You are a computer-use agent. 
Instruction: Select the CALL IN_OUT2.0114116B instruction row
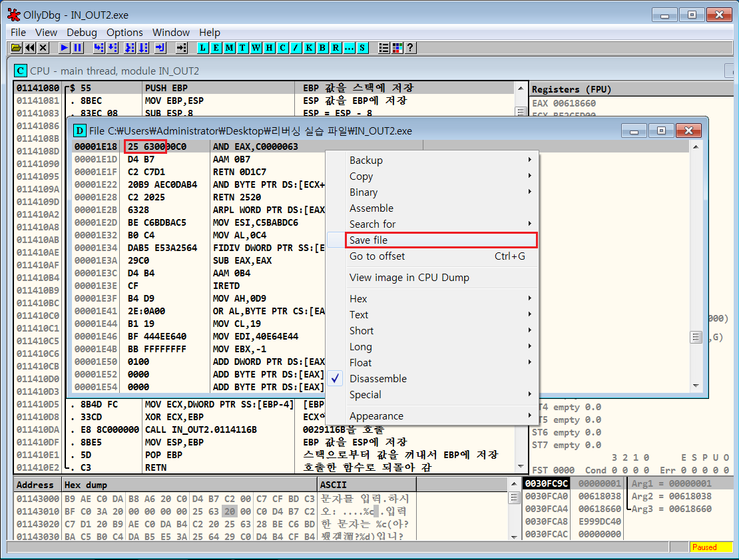264,430
